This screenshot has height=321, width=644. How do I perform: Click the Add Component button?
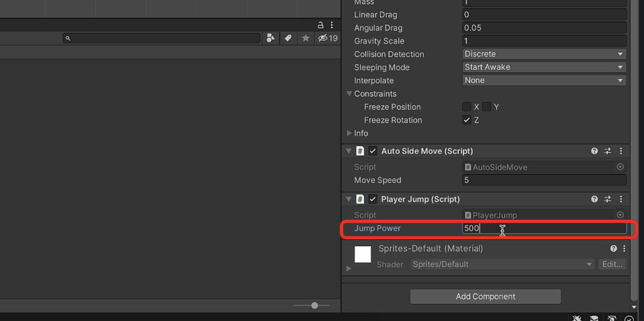pyautogui.click(x=486, y=297)
